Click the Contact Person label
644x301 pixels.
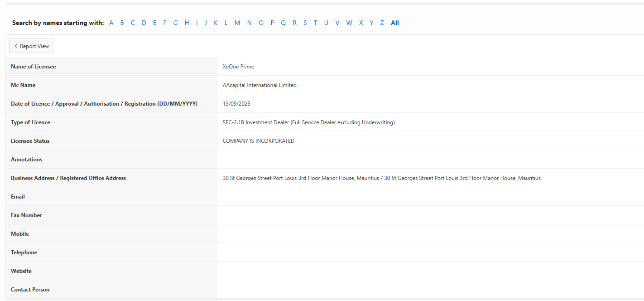[x=30, y=290]
